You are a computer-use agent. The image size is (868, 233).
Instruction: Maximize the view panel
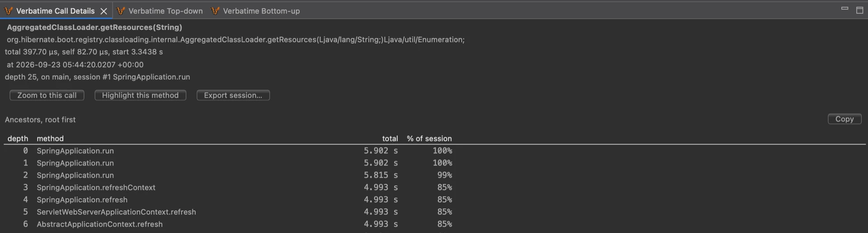coord(860,10)
